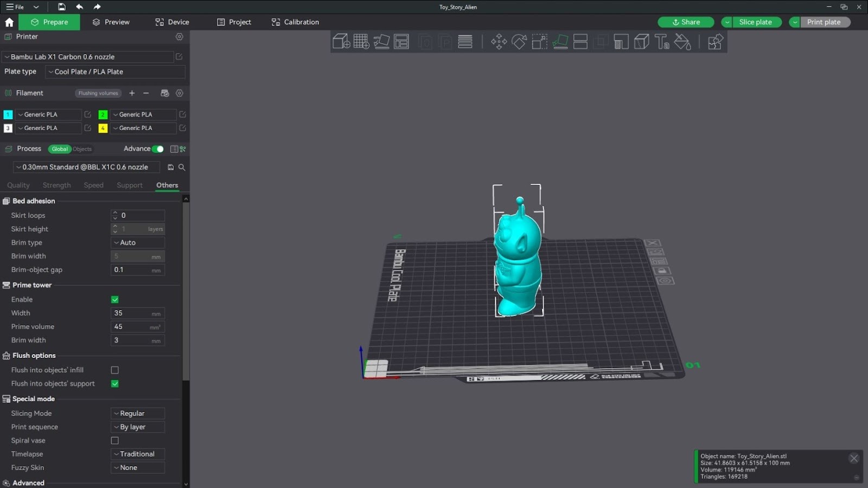Select the Text shape tool
This screenshot has width=868, height=488.
tap(662, 42)
